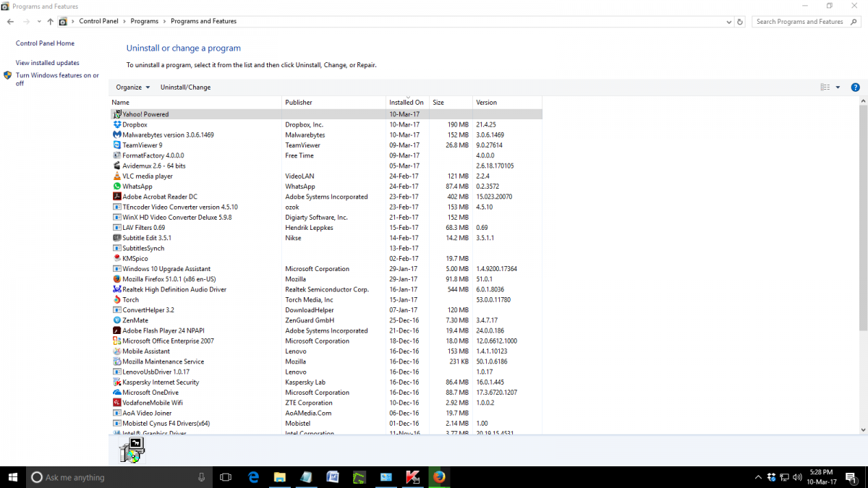This screenshot has width=868, height=488.
Task: Open the Action Center notifications icon
Action: pyautogui.click(x=851, y=477)
